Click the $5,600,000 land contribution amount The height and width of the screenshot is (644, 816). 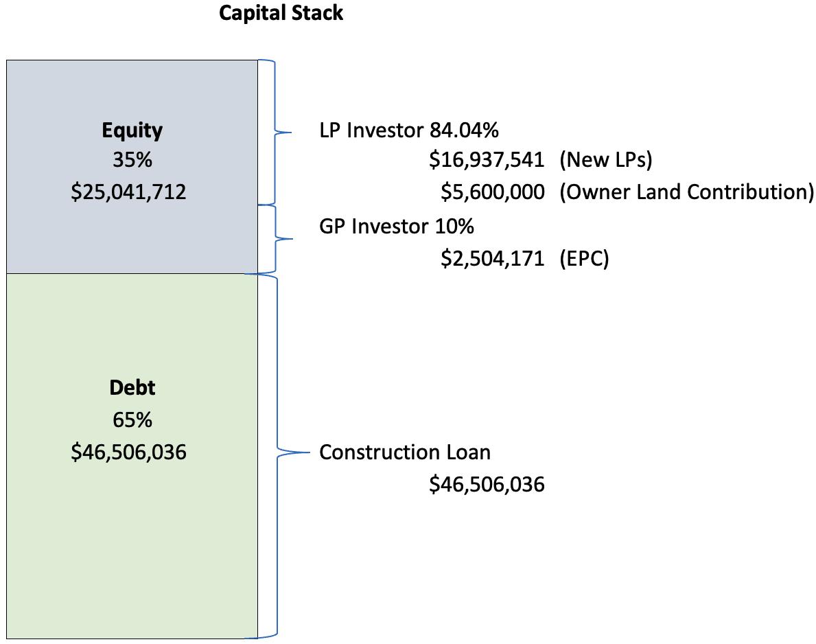[492, 192]
